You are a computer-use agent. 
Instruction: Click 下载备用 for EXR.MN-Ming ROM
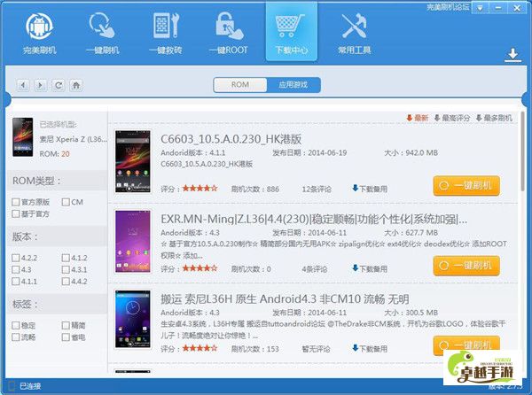pos(370,268)
